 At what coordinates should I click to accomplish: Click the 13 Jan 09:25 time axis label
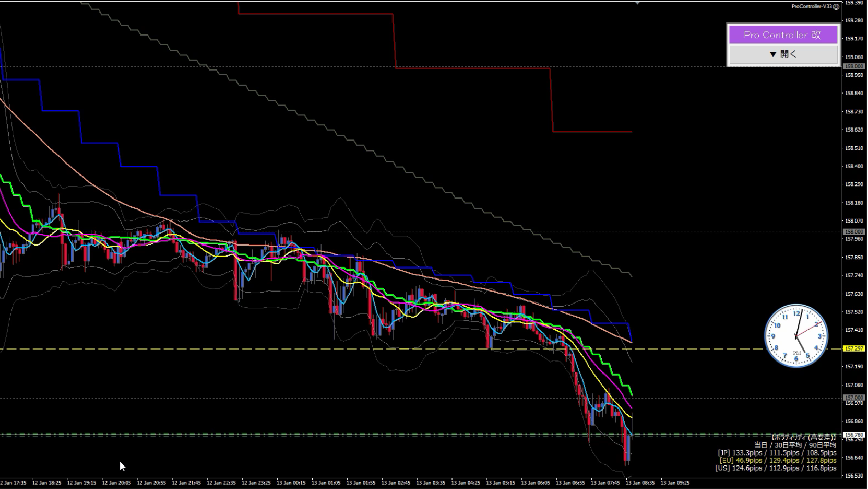coord(675,483)
